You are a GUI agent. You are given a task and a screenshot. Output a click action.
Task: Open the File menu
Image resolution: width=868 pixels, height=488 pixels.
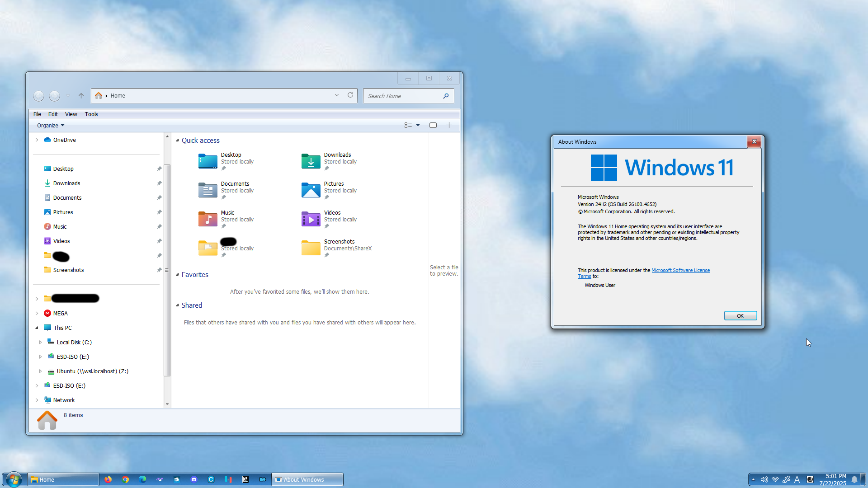pyautogui.click(x=37, y=114)
